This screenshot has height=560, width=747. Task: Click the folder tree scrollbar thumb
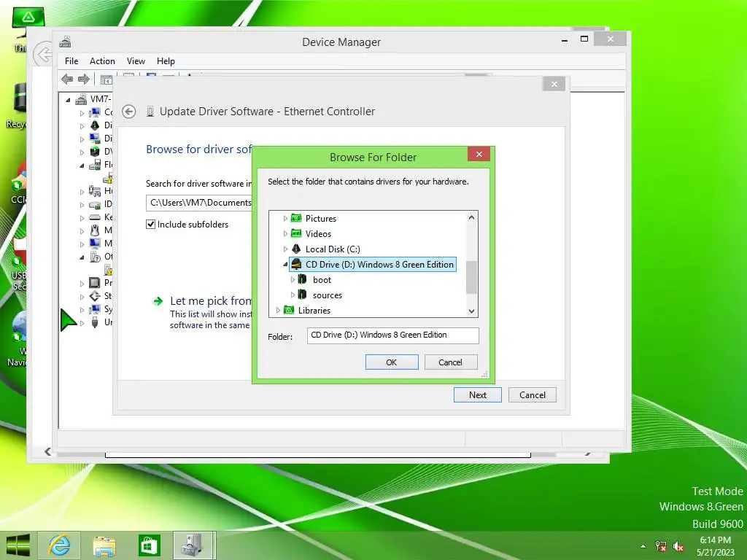tap(471, 277)
